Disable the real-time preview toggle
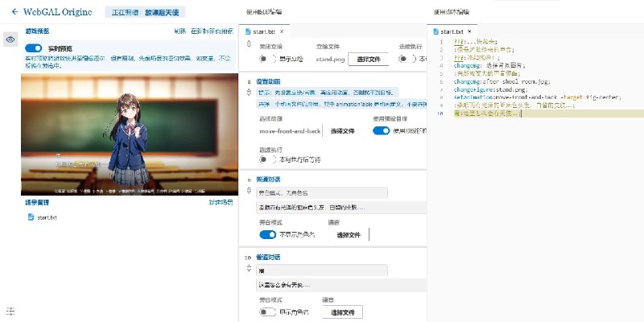 pos(34,48)
